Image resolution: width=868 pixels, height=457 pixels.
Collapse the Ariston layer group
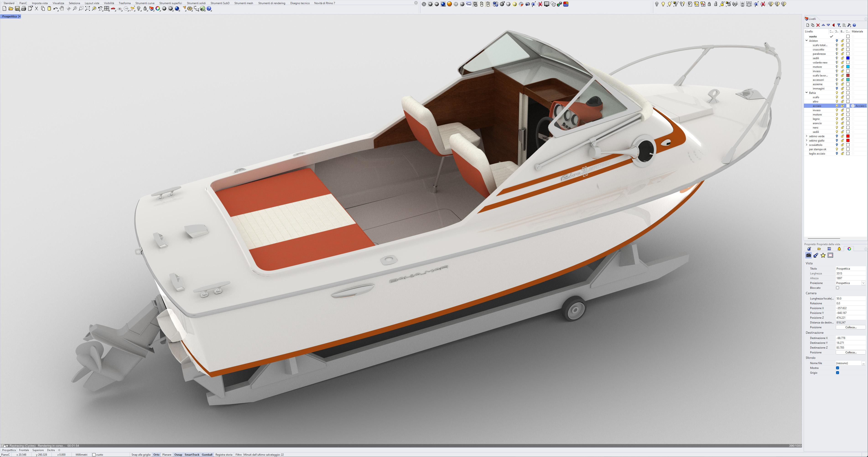tap(807, 40)
